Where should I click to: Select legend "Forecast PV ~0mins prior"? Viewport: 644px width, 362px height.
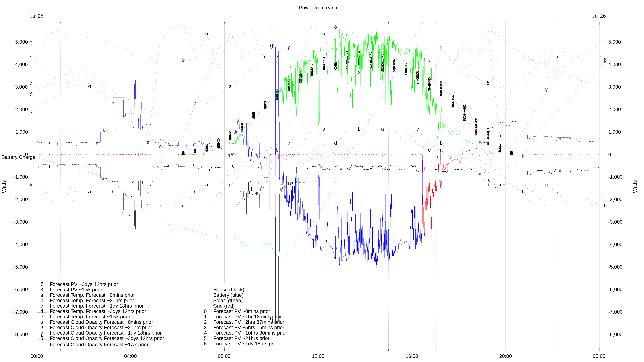242,311
